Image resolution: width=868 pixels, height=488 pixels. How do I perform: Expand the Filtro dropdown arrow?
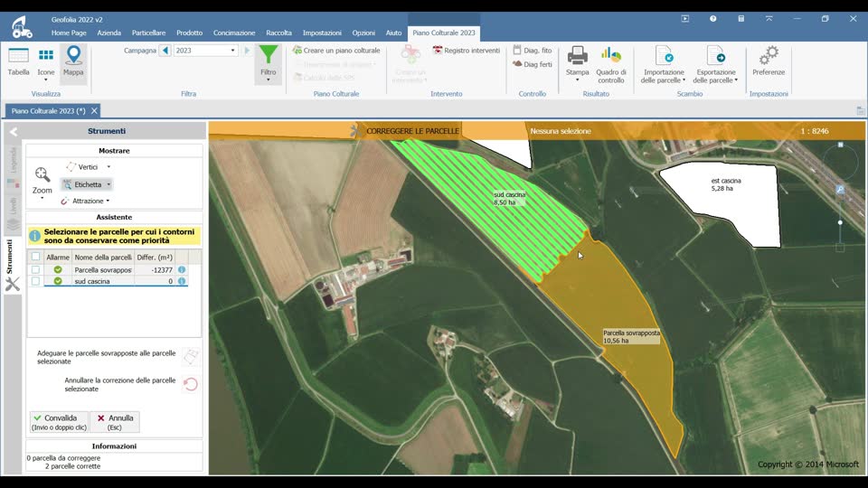[x=268, y=80]
